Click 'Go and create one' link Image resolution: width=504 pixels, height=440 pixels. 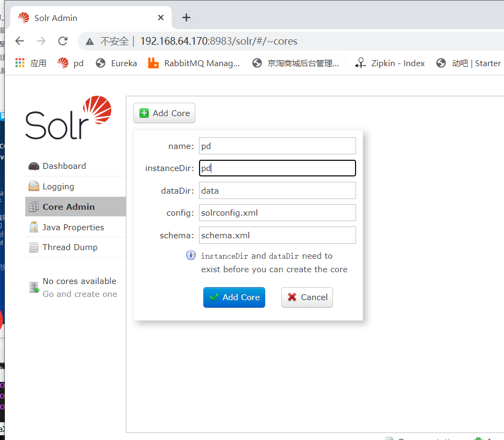80,294
